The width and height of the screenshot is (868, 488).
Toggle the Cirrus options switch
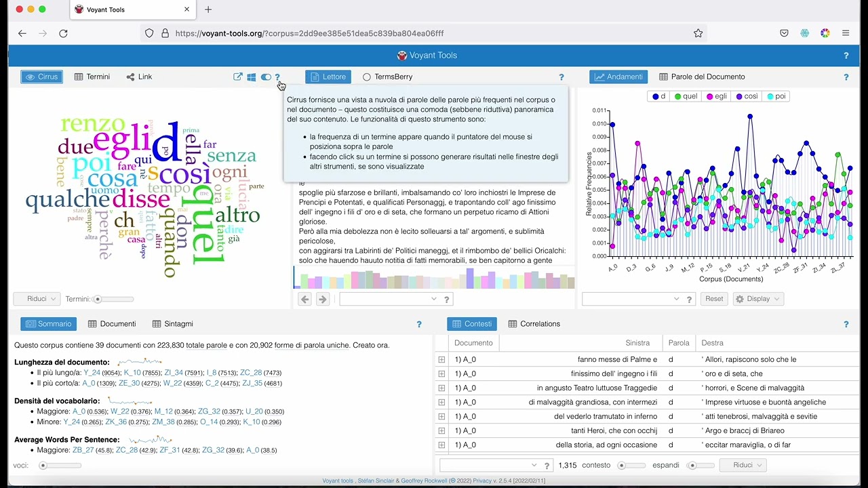click(x=266, y=77)
